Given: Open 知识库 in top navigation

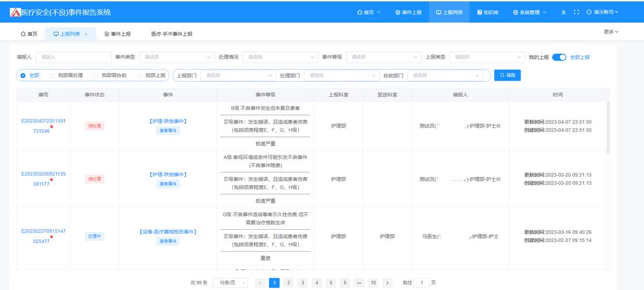Looking at the screenshot, I should [488, 12].
